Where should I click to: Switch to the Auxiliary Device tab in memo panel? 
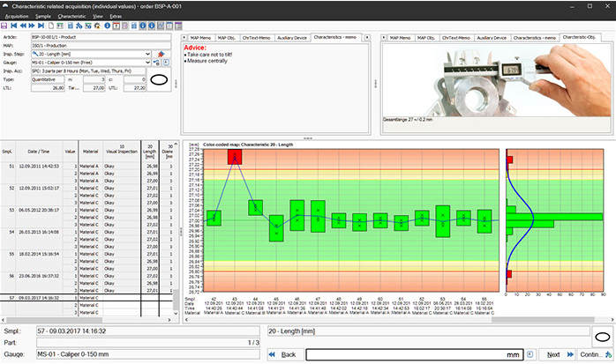[x=292, y=38]
